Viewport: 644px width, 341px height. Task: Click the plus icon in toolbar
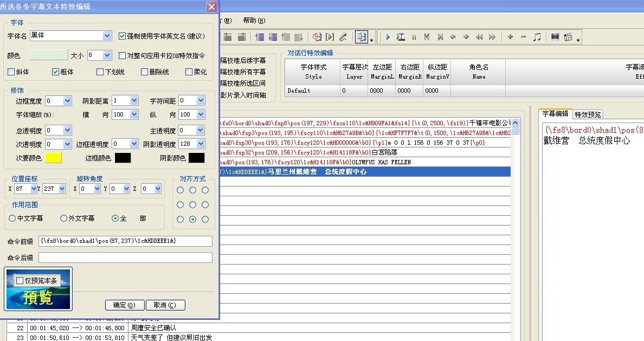(510, 37)
